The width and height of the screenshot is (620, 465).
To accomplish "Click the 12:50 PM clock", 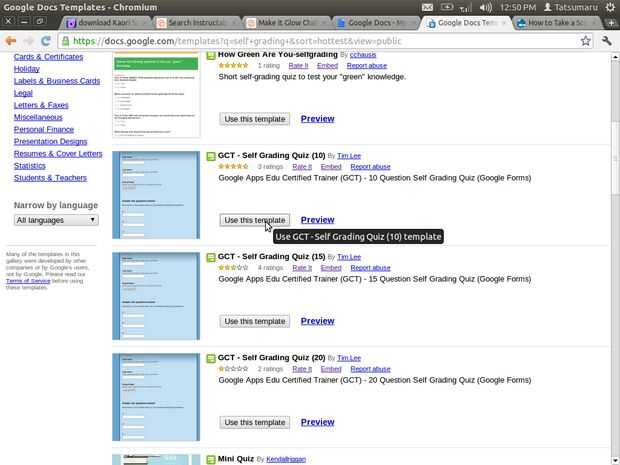I will point(518,8).
